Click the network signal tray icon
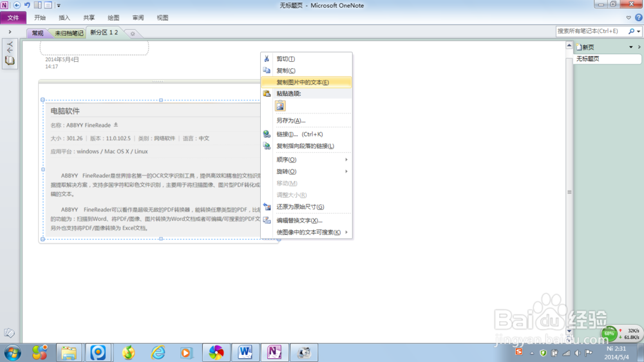644x362 pixels. (x=566, y=353)
